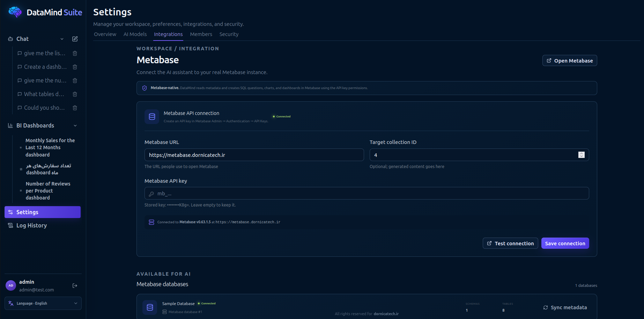Click the '1 databases' count text
This screenshot has height=319, width=644.
tap(586, 285)
